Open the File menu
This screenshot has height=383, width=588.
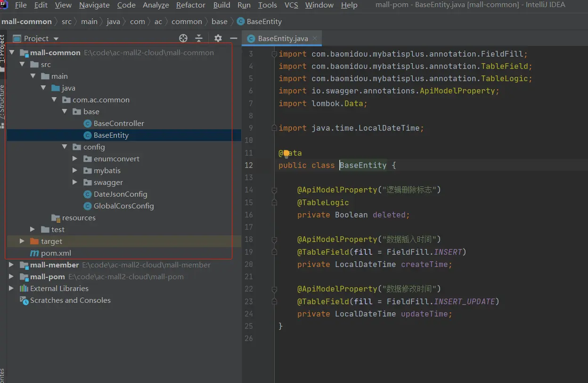[21, 5]
